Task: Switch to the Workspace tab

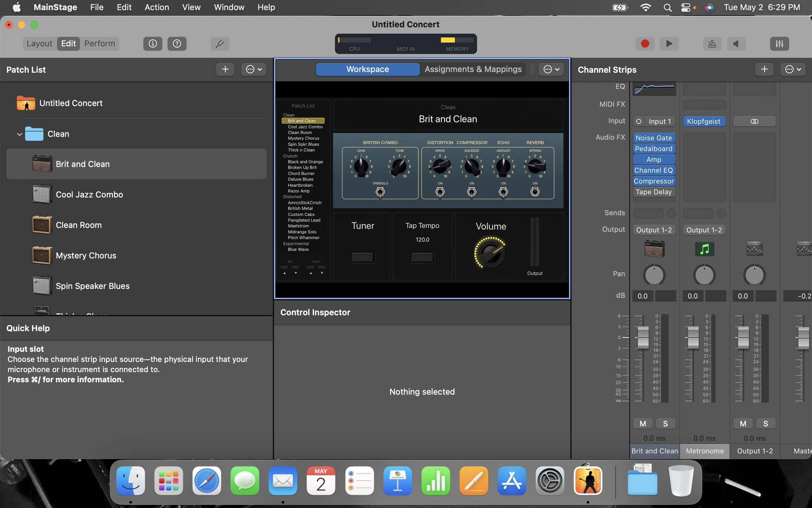Action: (x=367, y=69)
